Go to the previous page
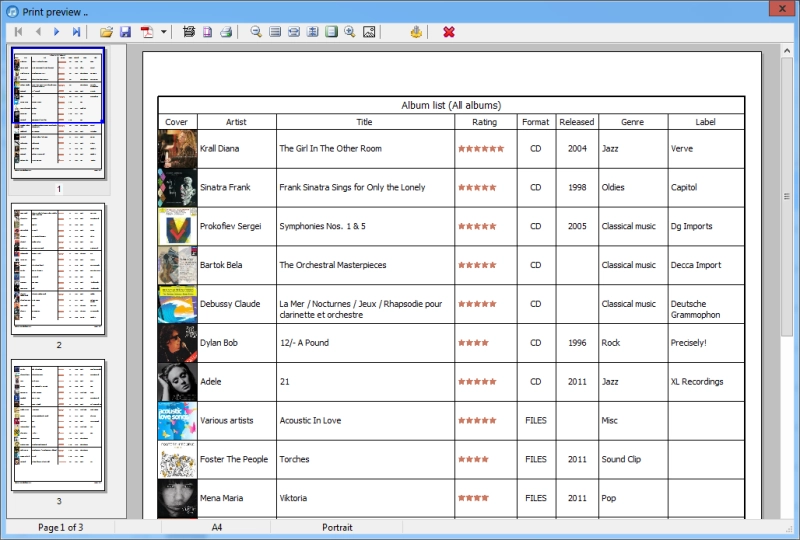The image size is (800, 540). pos(38,32)
